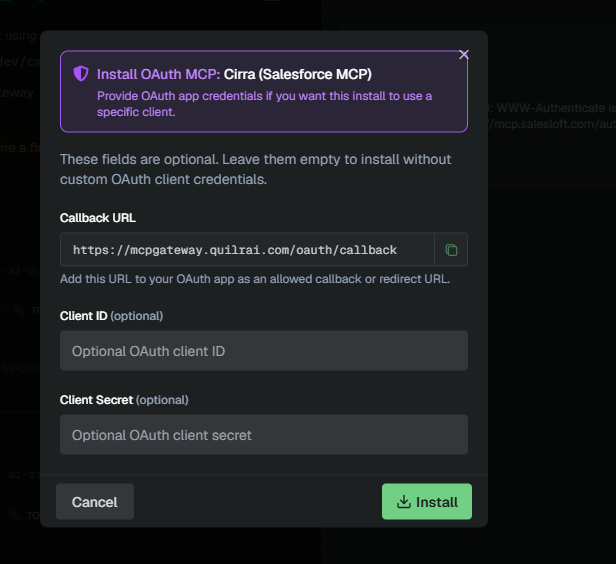Click the 'Callback URL' label
This screenshot has height=564, width=616.
coord(98,218)
